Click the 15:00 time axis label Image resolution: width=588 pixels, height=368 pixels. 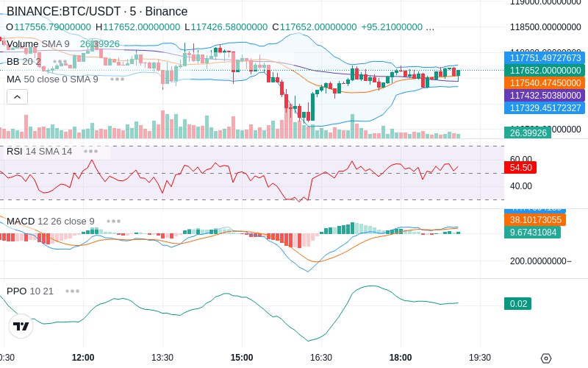242,358
